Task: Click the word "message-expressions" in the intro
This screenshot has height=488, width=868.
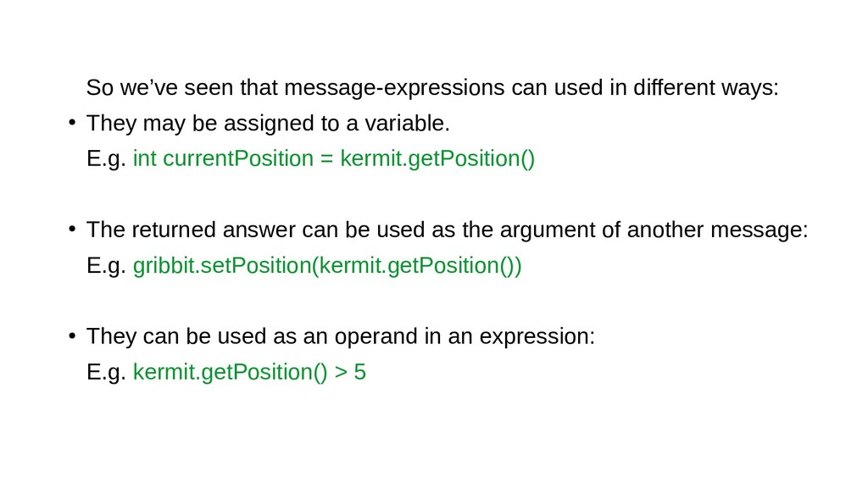Action: coord(394,88)
